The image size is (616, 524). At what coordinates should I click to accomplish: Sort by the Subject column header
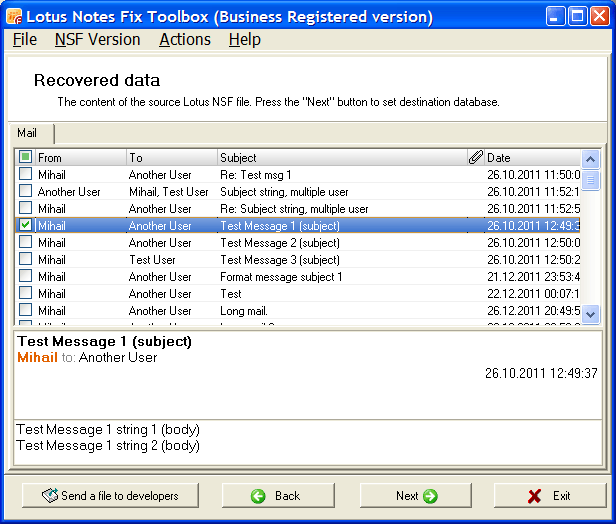click(342, 158)
